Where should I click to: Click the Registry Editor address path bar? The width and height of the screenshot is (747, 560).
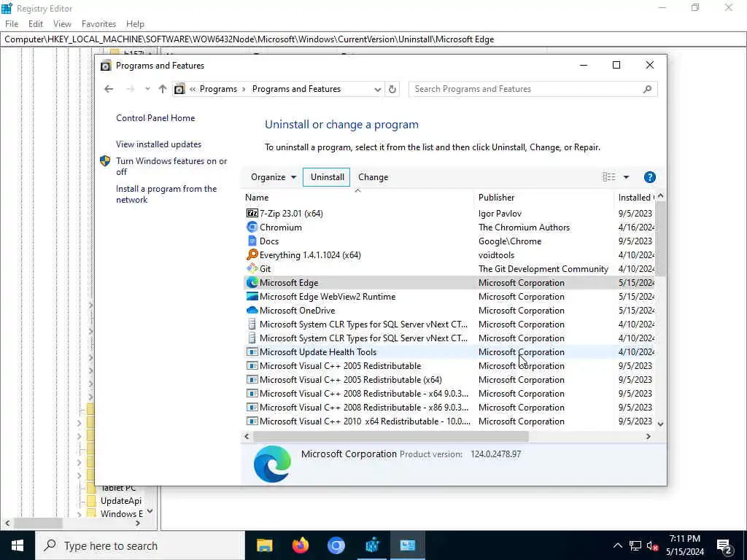coord(373,39)
